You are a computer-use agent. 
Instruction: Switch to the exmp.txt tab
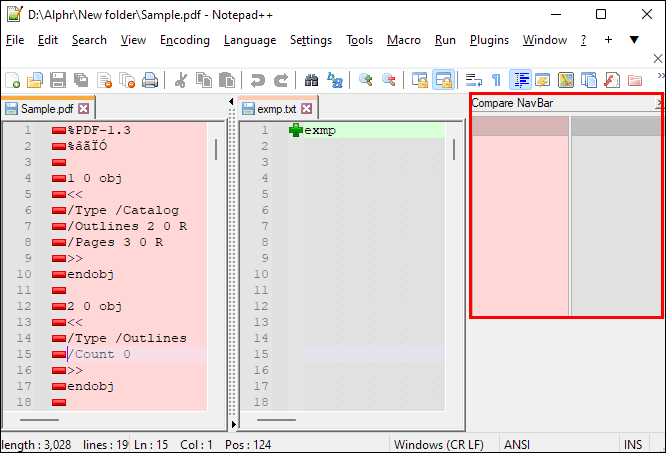[277, 109]
